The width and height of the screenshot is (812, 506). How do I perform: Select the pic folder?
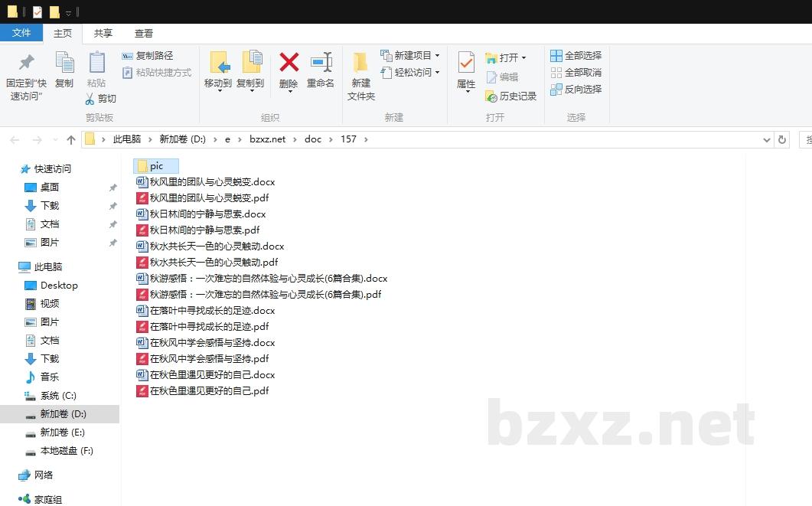tap(156, 165)
